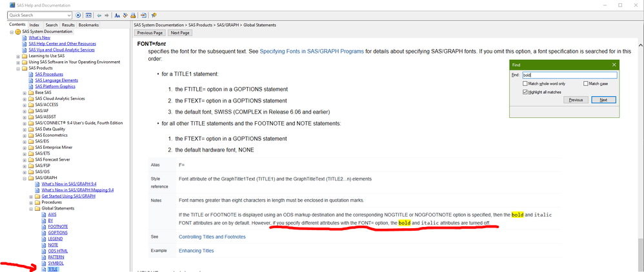Image resolution: width=644 pixels, height=272 pixels.
Task: Go forward with the right arrow icon
Action: tap(106, 15)
